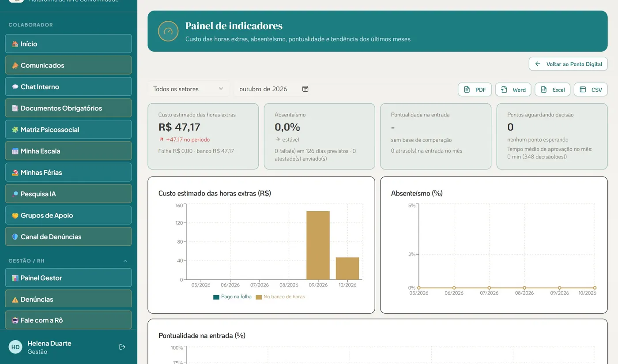
Task: Export the report as Word
Action: pyautogui.click(x=513, y=90)
